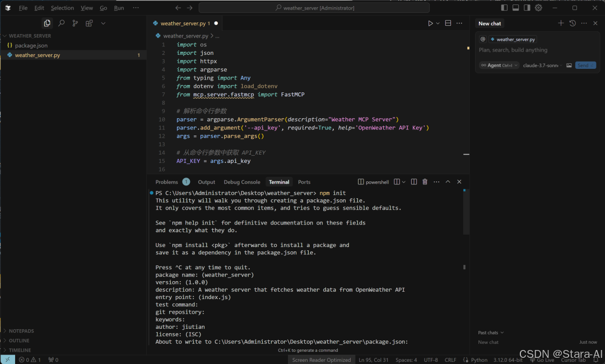
Task: Click the weather_server.py context chip
Action: point(513,39)
